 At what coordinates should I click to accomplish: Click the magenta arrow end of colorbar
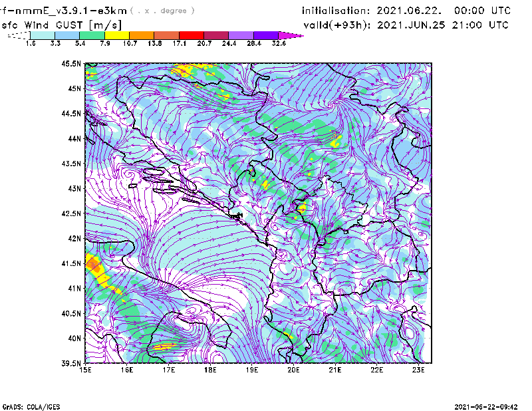pos(291,35)
